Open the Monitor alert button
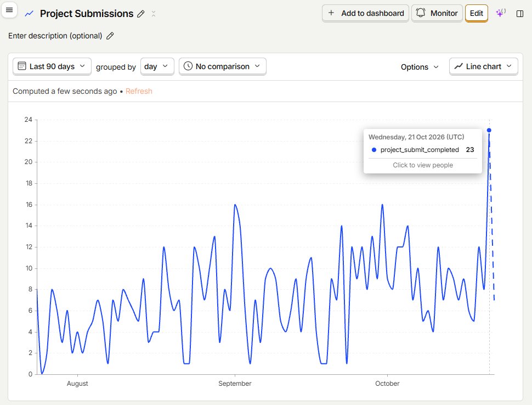 (x=437, y=13)
